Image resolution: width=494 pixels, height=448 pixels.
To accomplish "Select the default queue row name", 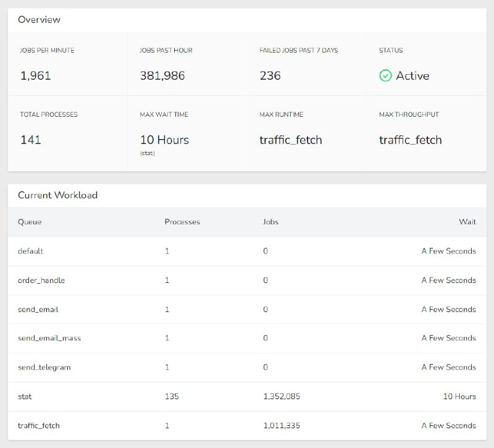I will (x=31, y=251).
